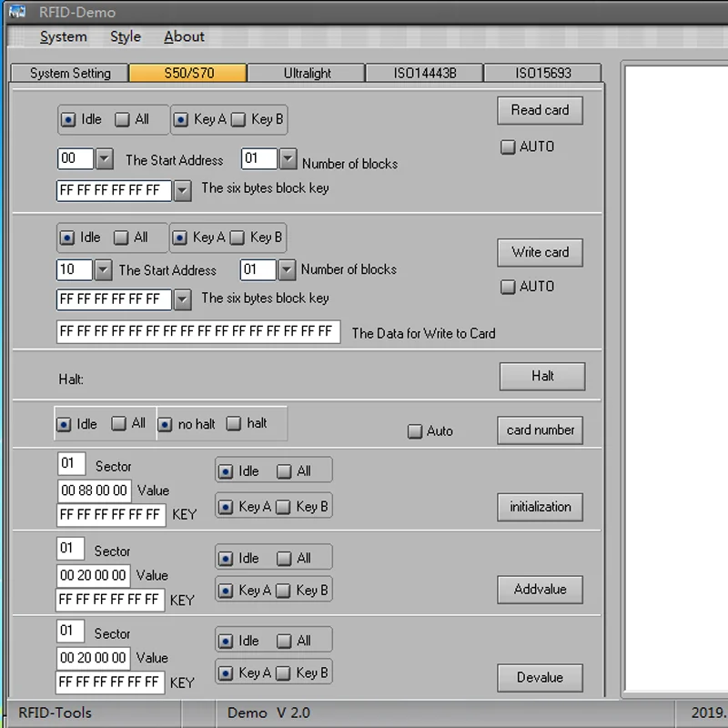Expand Write card Number of blocks dropdown
This screenshot has width=728, height=728.
click(x=287, y=269)
